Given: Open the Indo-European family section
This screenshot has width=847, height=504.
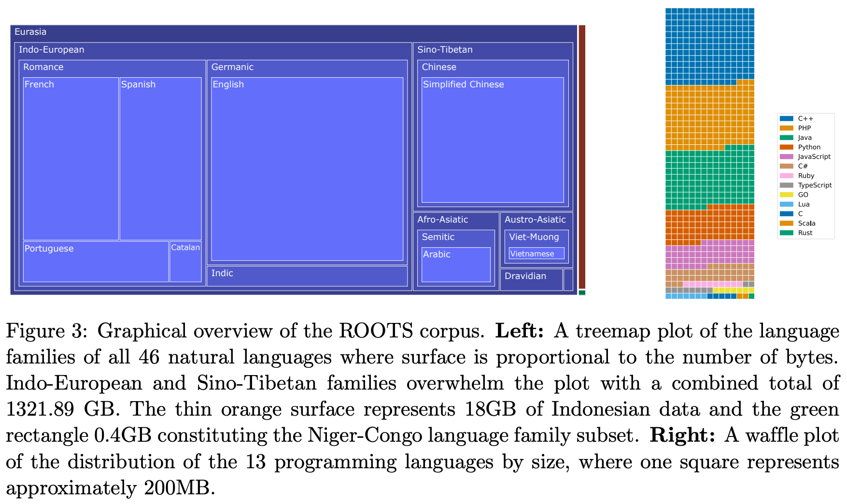Looking at the screenshot, I should 51,49.
